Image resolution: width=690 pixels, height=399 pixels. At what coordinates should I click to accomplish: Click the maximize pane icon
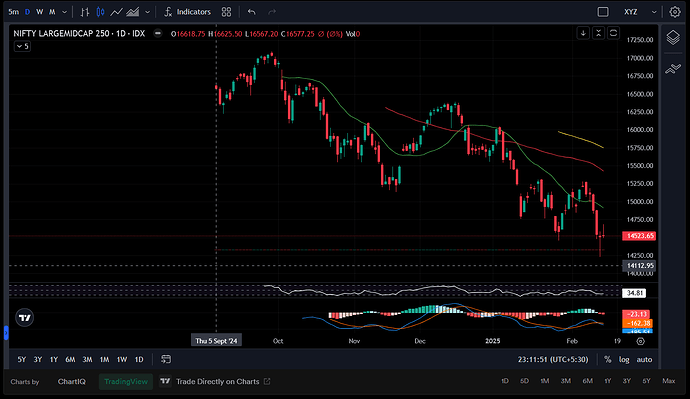pos(613,33)
